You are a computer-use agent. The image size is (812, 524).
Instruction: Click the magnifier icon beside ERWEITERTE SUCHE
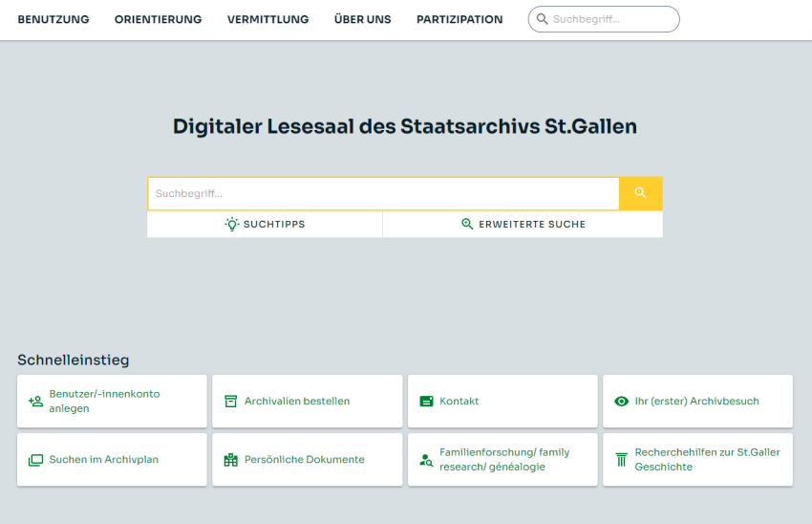pos(467,224)
